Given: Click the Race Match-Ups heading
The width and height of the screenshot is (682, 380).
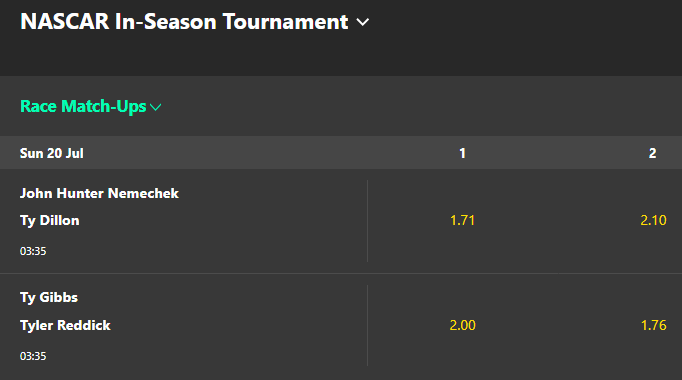Looking at the screenshot, I should pyautogui.click(x=83, y=106).
